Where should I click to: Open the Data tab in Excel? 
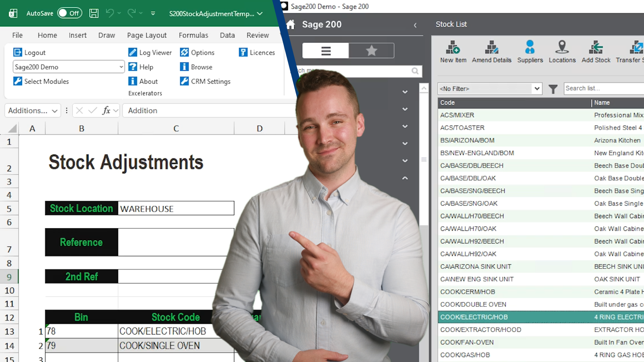pyautogui.click(x=227, y=35)
